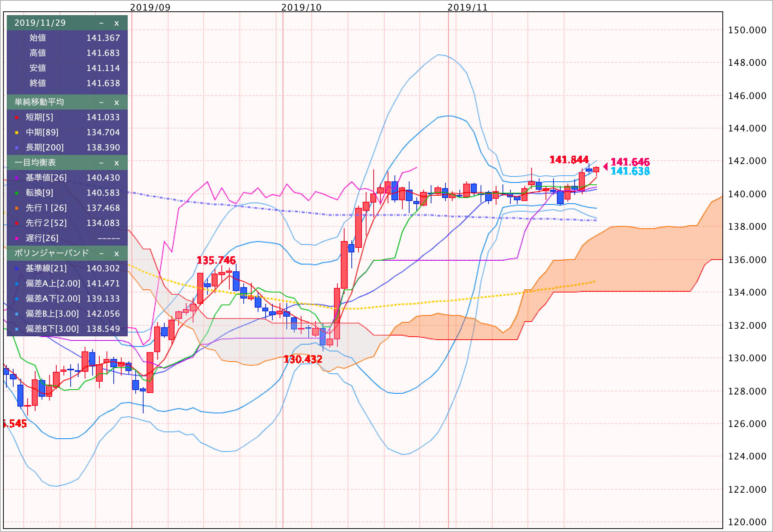
Task: Close the ボリンジャーバンド panel
Action: tap(116, 254)
